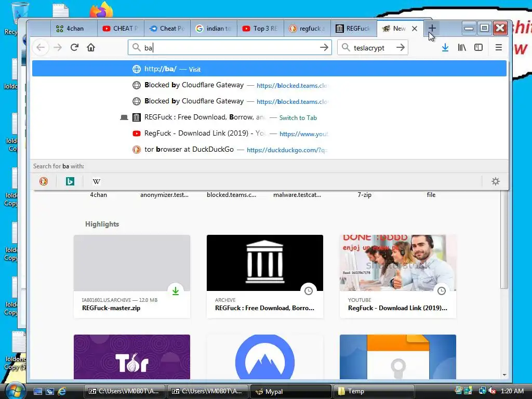Open the orange file key highlight thumbnail

397,357
